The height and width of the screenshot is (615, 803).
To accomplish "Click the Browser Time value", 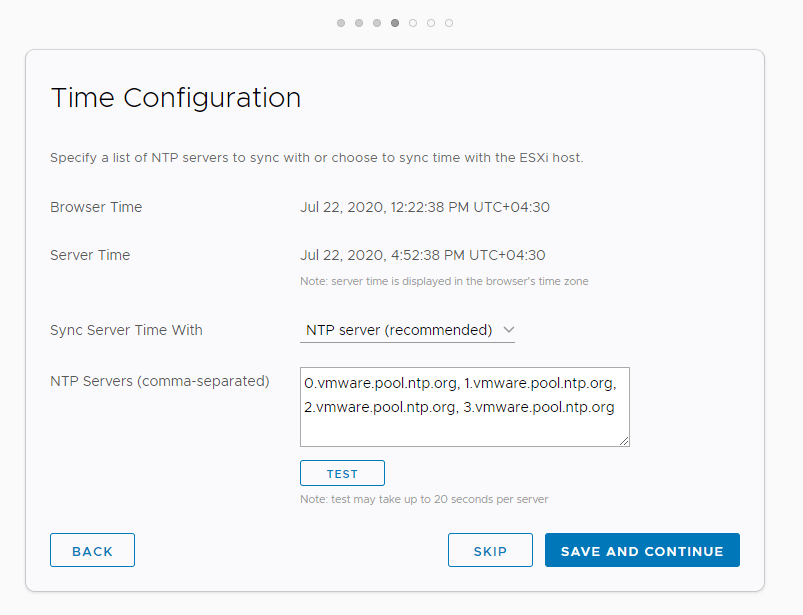I will 425,207.
